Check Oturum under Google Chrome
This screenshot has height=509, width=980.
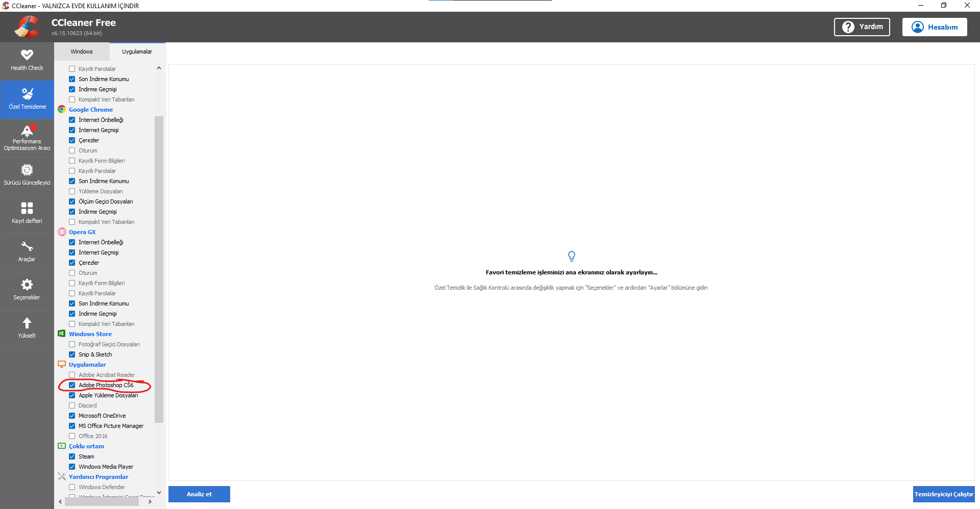tap(72, 150)
